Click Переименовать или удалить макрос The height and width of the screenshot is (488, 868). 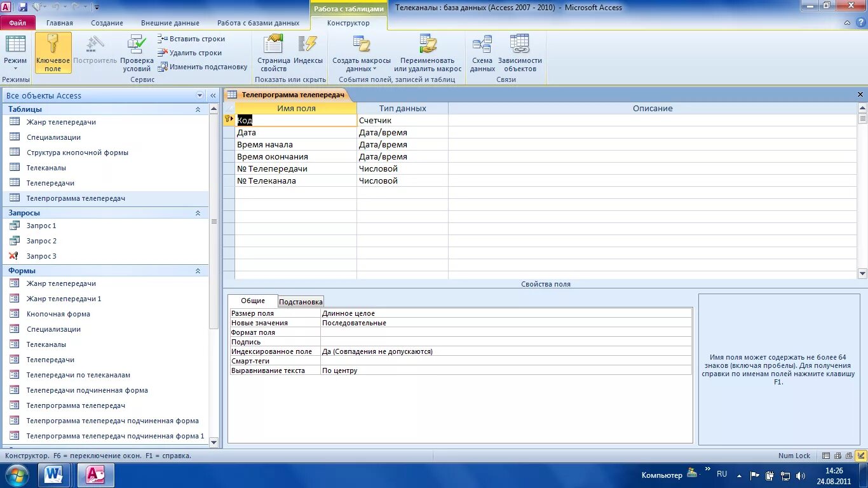428,53
